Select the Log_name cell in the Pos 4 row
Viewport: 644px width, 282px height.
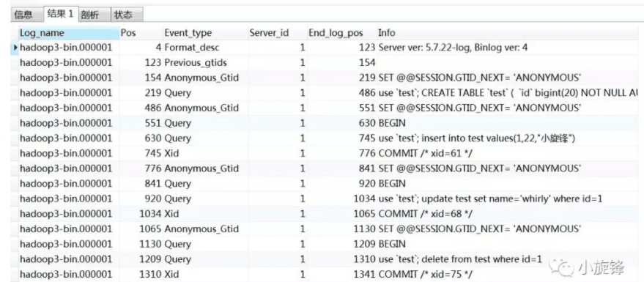click(x=69, y=48)
